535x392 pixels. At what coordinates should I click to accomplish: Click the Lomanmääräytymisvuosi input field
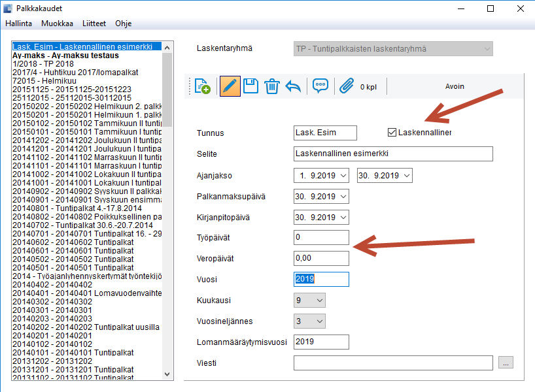click(x=321, y=342)
